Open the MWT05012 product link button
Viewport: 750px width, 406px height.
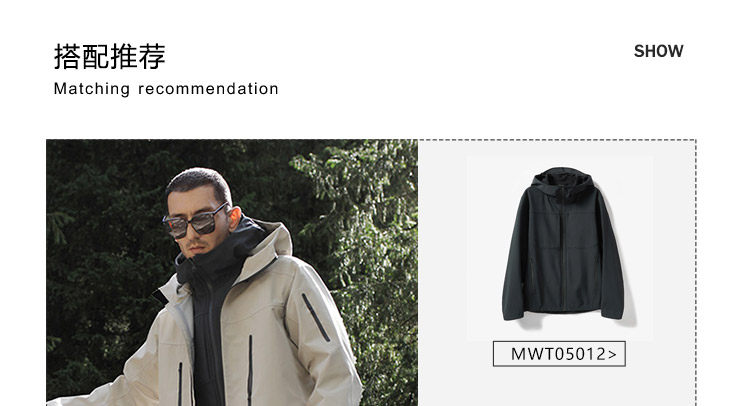pyautogui.click(x=559, y=354)
